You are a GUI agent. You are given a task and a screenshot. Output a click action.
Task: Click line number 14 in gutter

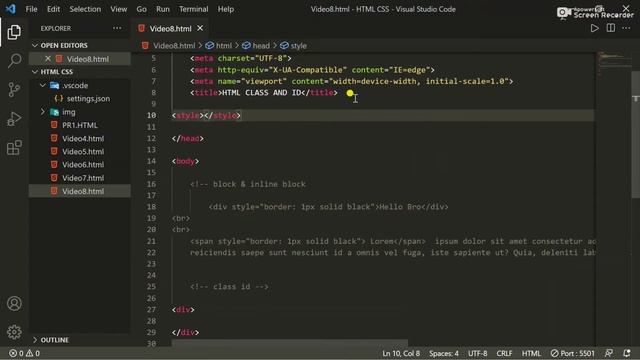coord(151,161)
